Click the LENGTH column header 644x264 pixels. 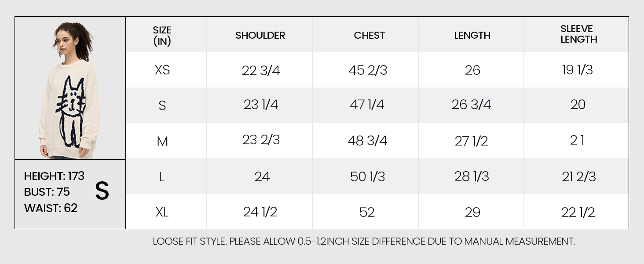click(x=472, y=35)
